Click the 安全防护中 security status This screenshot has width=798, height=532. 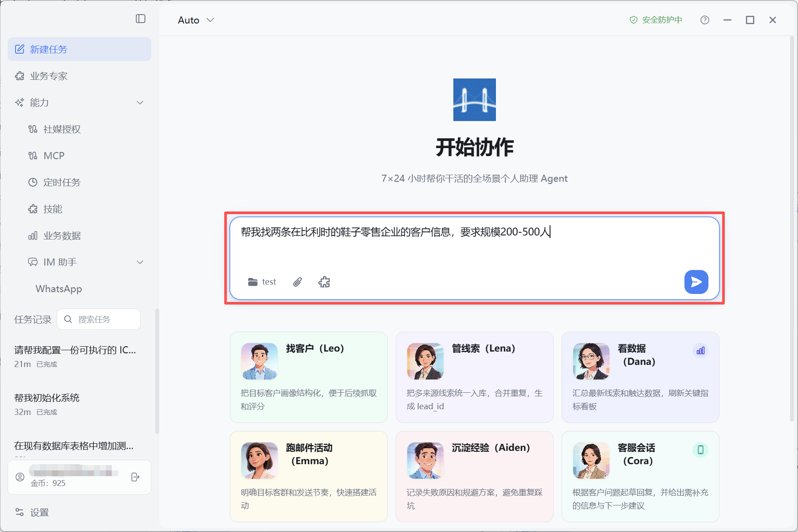(x=656, y=20)
